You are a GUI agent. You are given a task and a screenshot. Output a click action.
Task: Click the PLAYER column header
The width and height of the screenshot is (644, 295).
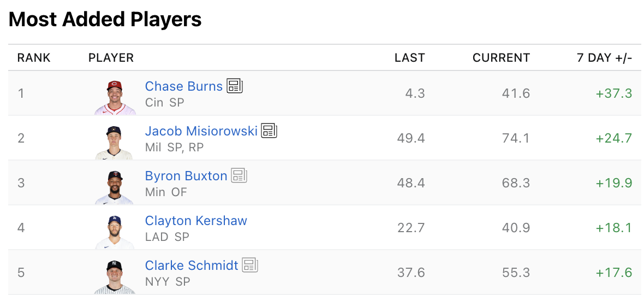tap(111, 58)
